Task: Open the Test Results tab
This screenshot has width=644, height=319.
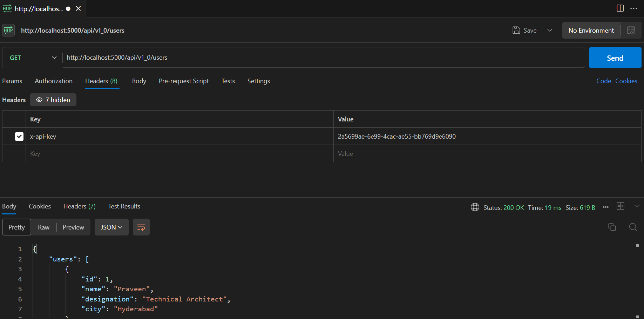Action: pyautogui.click(x=124, y=206)
